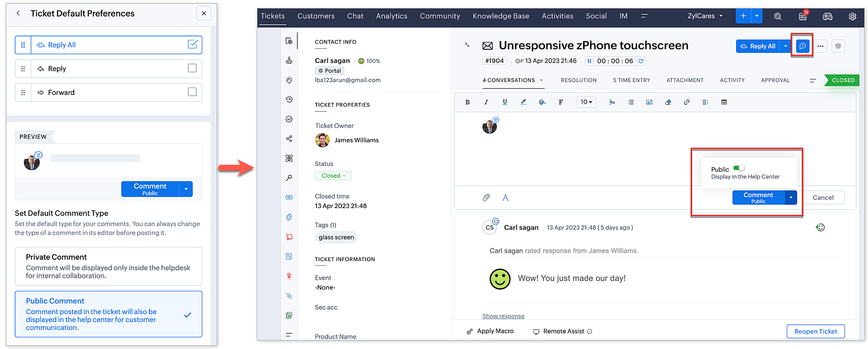Open the Analytics tab

pyautogui.click(x=392, y=16)
